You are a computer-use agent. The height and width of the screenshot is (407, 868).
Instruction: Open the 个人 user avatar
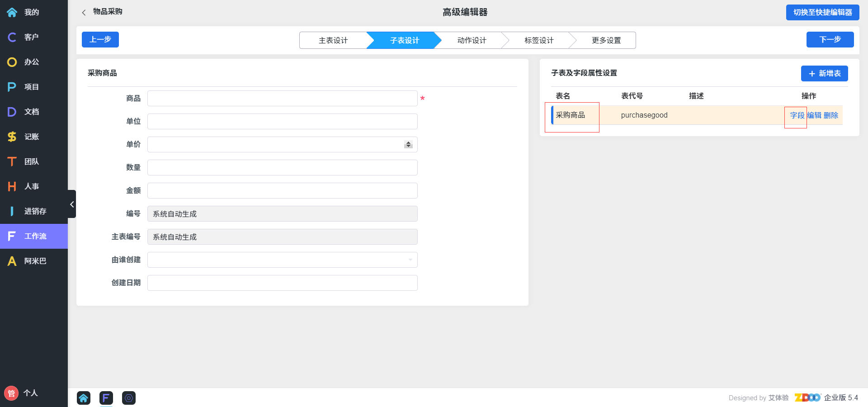[x=11, y=393]
